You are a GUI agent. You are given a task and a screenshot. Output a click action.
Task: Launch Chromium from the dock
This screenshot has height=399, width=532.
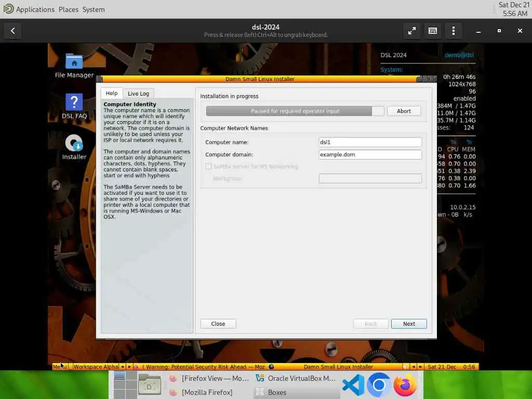pos(379,385)
